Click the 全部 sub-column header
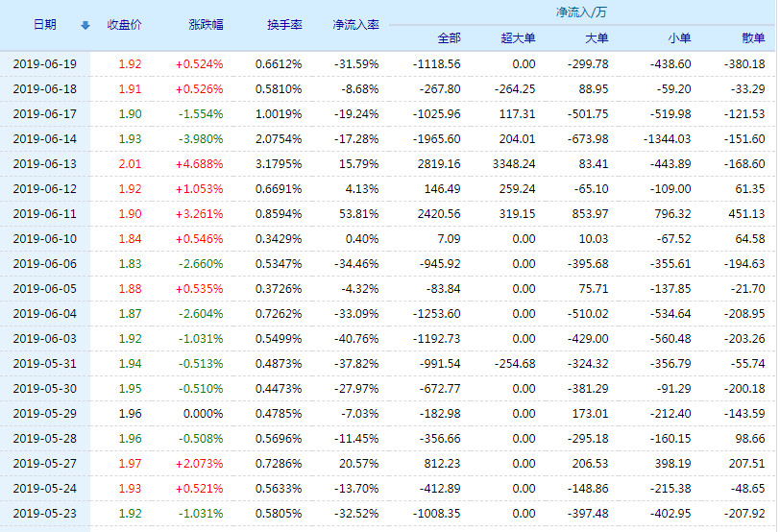 pyautogui.click(x=449, y=38)
